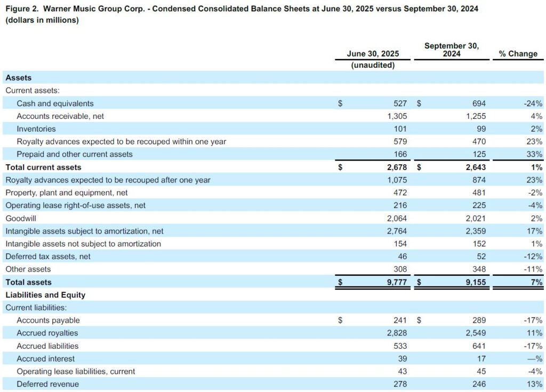546x392 pixels.
Task: Click the cash value 527
Action: click(400, 103)
